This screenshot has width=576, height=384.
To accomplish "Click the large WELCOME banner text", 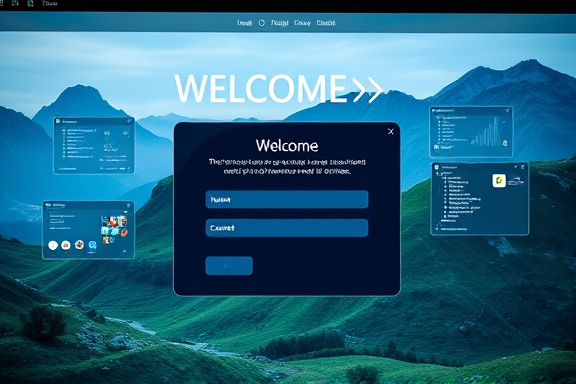I will pos(261,89).
